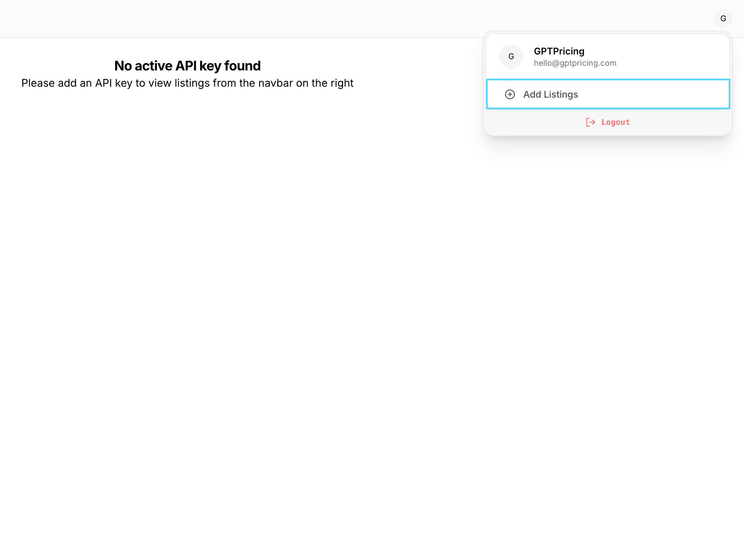Viewport: 744px width, 560px height.
Task: Click the word 'found' in the heading
Action: [x=242, y=66]
